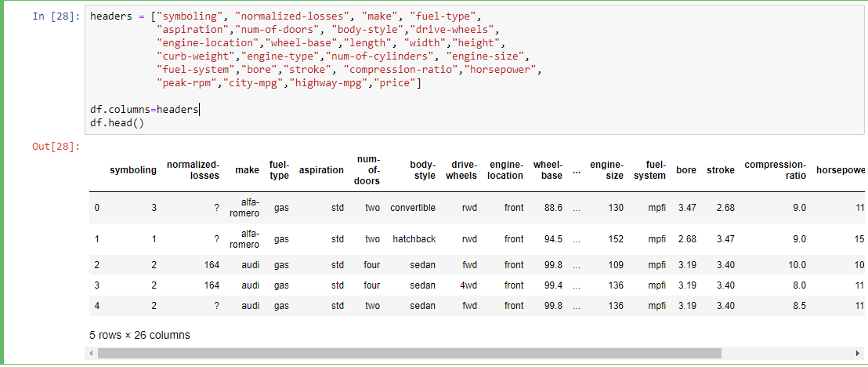This screenshot has height=367, width=868.
Task: Click the wheel-base value 99.4
Action: [554, 285]
